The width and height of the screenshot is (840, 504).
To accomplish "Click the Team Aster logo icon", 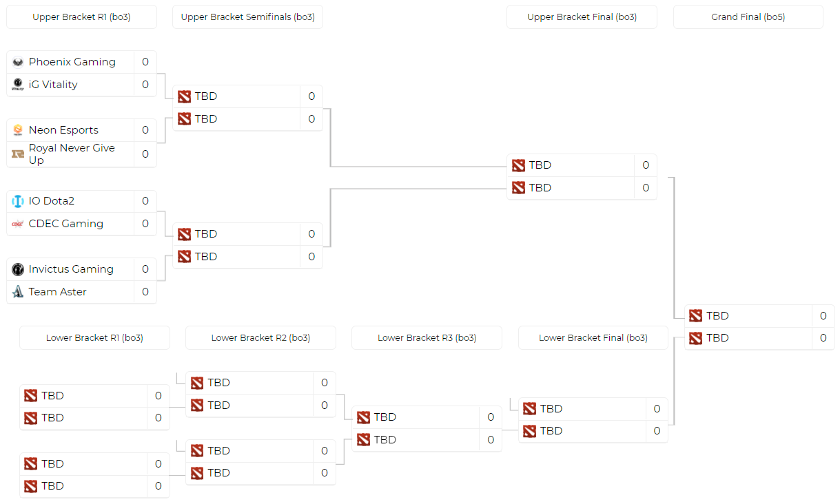I will (18, 292).
